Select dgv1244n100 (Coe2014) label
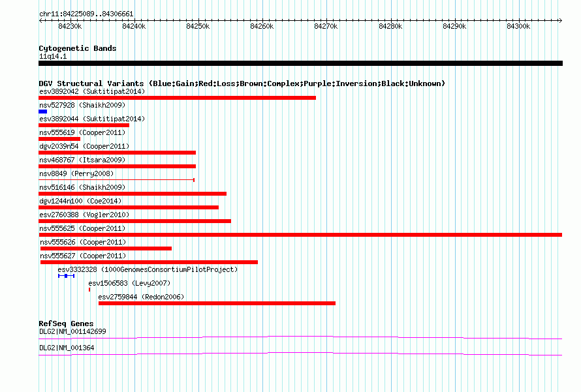This screenshot has height=392, width=581. coord(80,201)
